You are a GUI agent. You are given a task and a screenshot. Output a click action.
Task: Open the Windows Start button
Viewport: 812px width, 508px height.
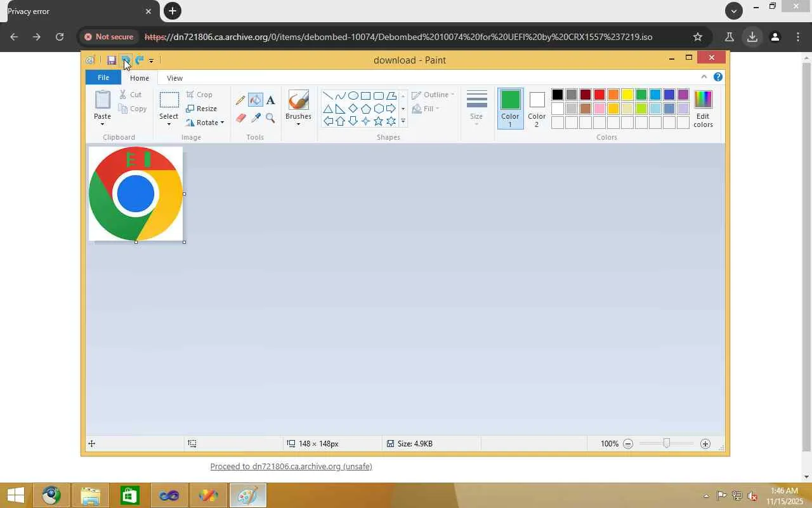pos(15,495)
